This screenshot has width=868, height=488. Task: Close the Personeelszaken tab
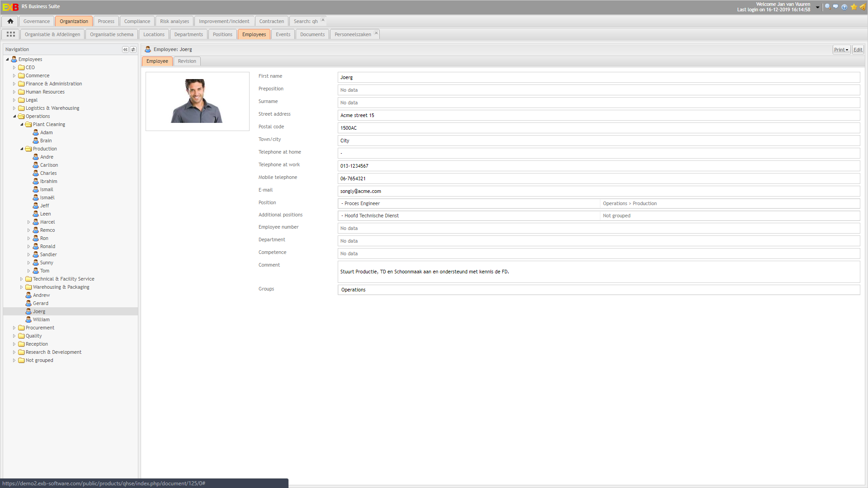click(376, 33)
